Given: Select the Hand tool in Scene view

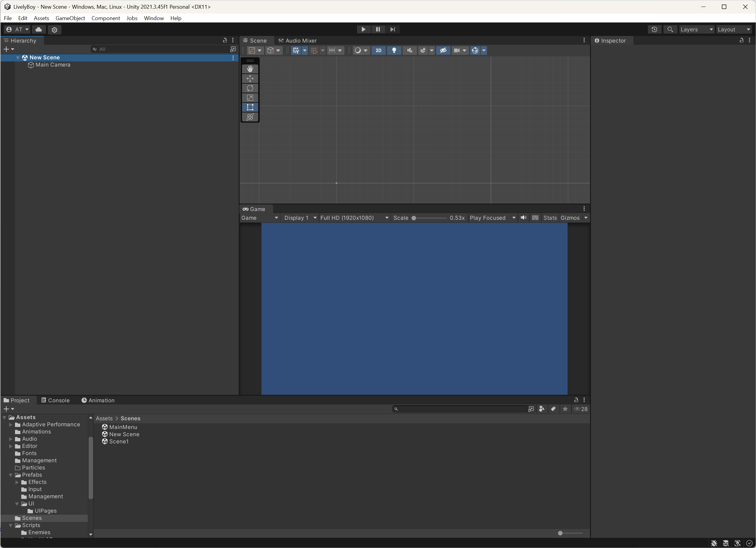Looking at the screenshot, I should pyautogui.click(x=250, y=69).
